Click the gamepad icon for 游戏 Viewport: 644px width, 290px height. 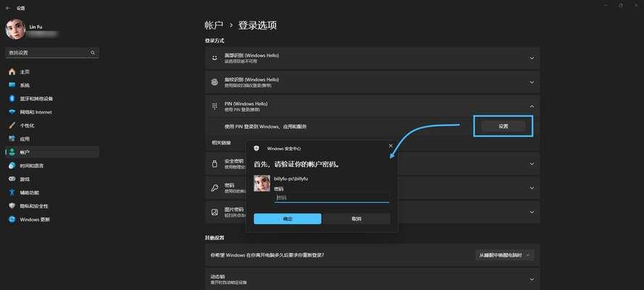[x=12, y=179]
